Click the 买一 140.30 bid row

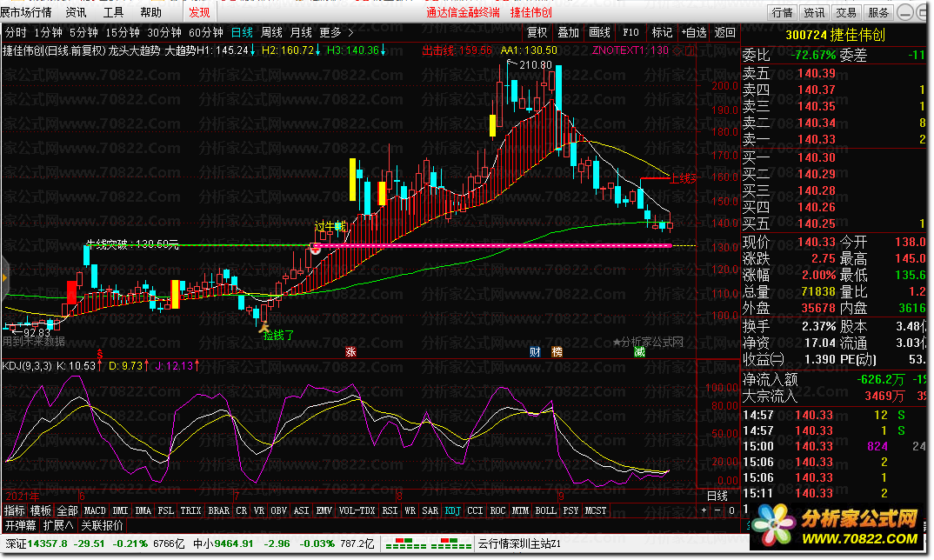[834, 157]
